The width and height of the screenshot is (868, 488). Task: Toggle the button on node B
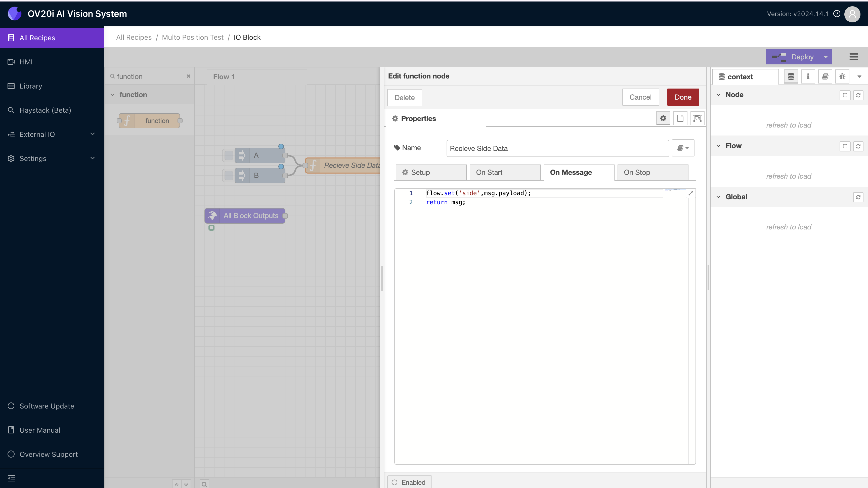[x=229, y=175]
